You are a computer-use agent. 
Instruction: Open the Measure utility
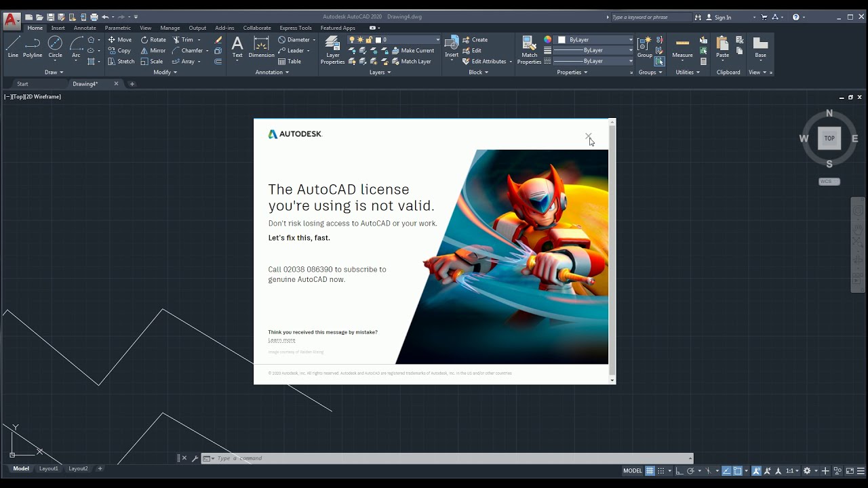(682, 47)
